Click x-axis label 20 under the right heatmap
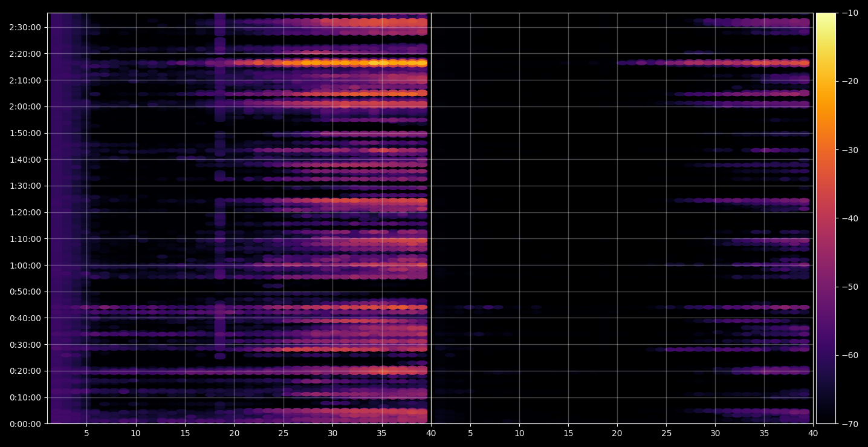 [x=617, y=433]
